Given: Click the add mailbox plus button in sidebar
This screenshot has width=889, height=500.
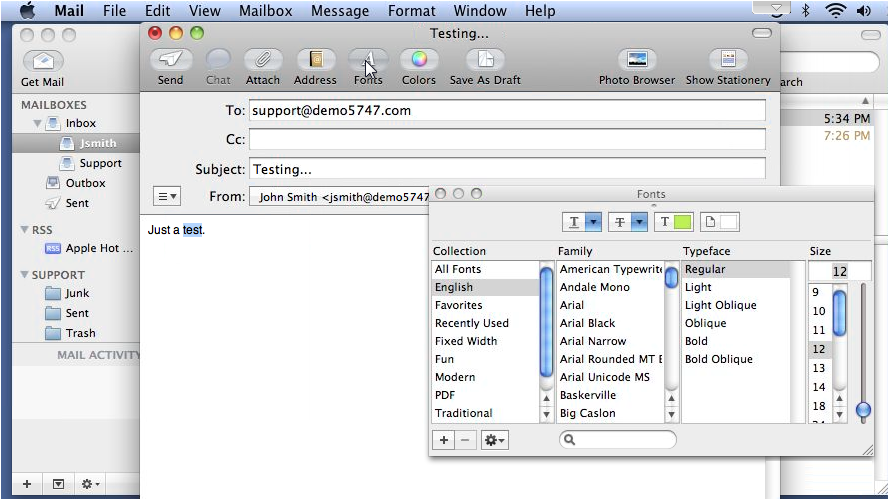Looking at the screenshot, I should click(x=27, y=484).
